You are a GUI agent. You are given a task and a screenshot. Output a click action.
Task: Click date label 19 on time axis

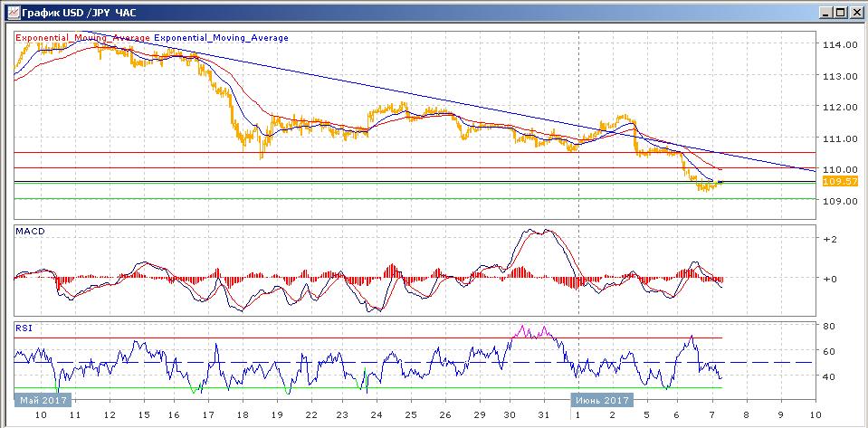pyautogui.click(x=276, y=414)
